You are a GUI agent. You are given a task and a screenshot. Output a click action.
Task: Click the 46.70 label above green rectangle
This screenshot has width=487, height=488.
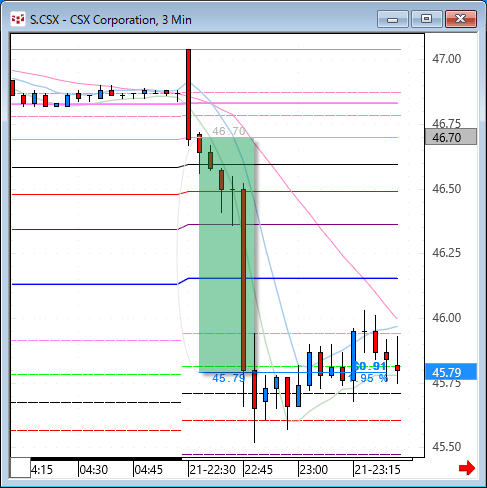[229, 131]
